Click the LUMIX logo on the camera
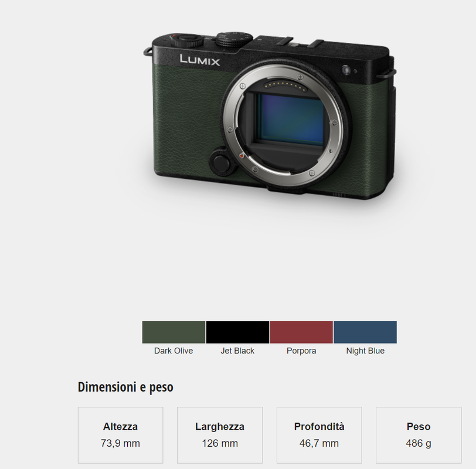 pos(200,60)
